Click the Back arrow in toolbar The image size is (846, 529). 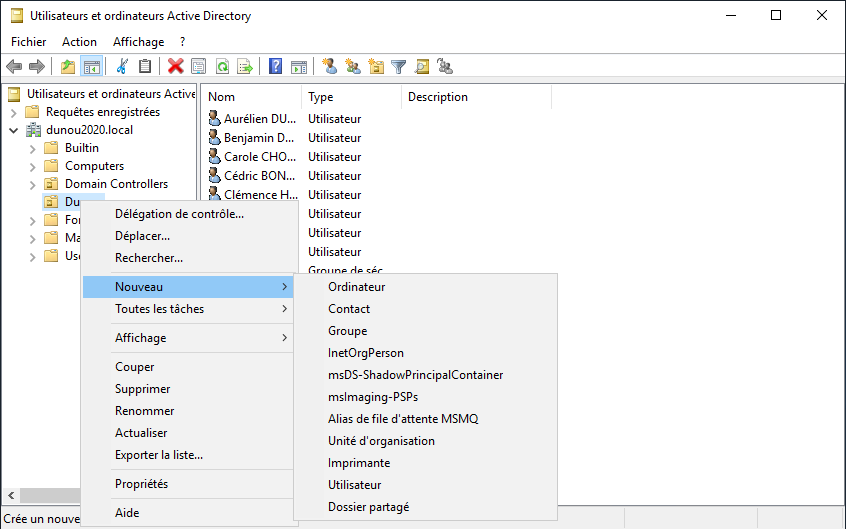(x=14, y=67)
